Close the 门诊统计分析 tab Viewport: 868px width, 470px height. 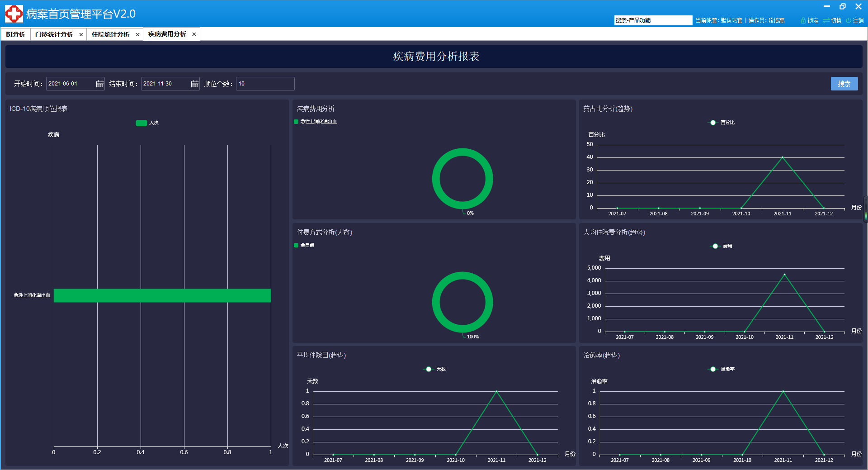[81, 34]
